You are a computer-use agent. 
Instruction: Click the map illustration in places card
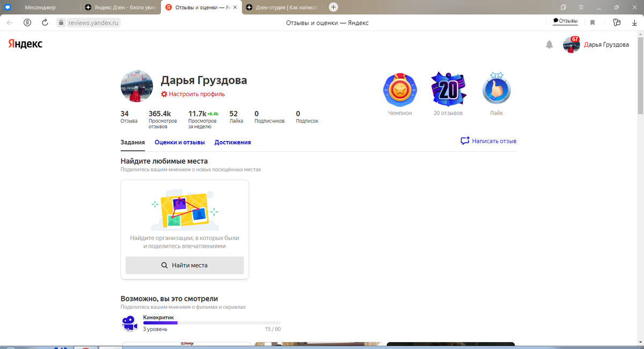pos(185,210)
